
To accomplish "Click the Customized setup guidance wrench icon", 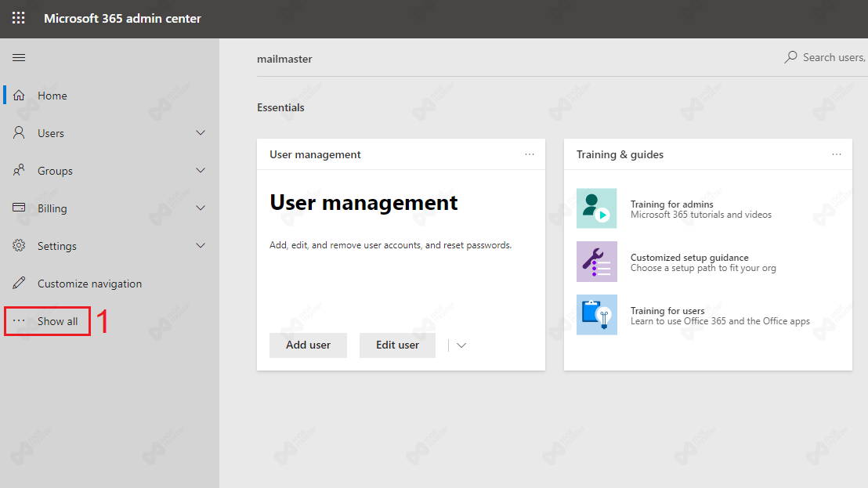I will pyautogui.click(x=596, y=262).
